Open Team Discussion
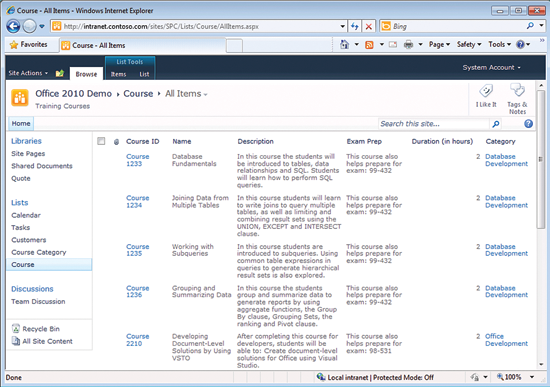 click(38, 301)
